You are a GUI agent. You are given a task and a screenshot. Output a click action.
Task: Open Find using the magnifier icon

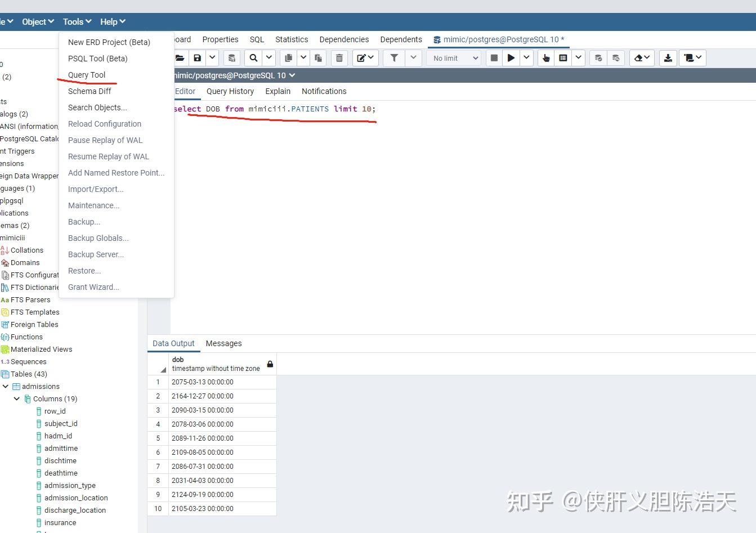coord(254,58)
